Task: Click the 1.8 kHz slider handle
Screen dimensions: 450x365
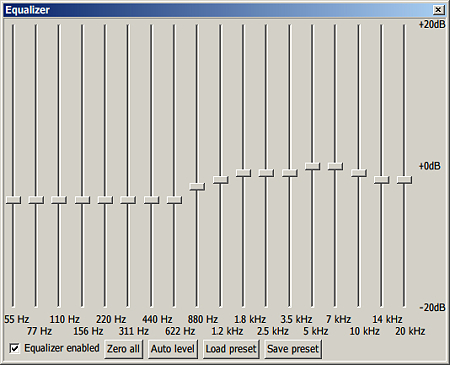Action: pyautogui.click(x=243, y=173)
